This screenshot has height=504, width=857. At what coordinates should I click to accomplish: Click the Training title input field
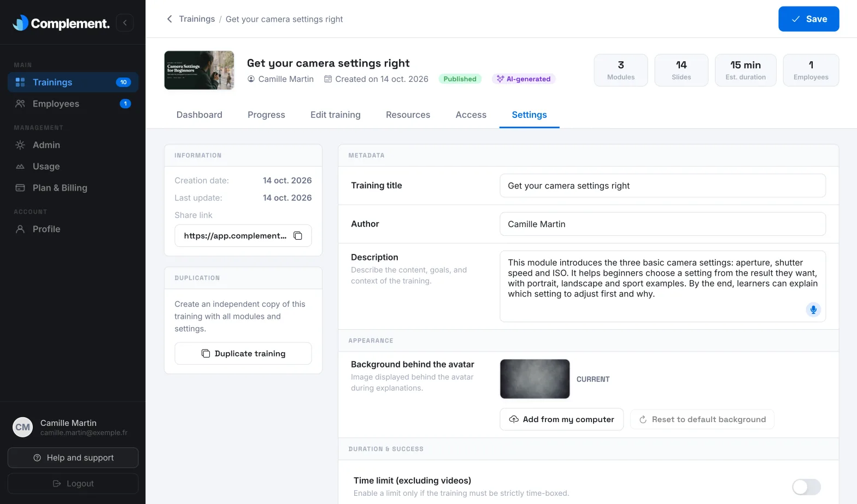coord(662,186)
